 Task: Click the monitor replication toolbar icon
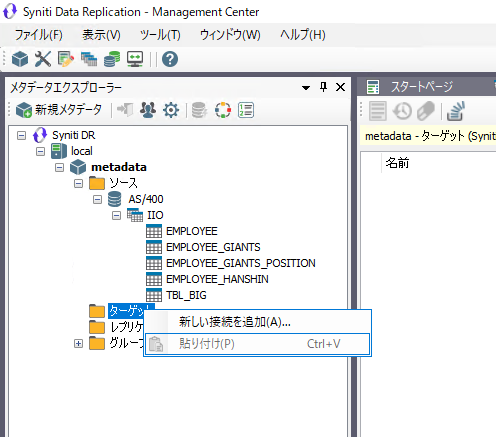click(x=135, y=59)
